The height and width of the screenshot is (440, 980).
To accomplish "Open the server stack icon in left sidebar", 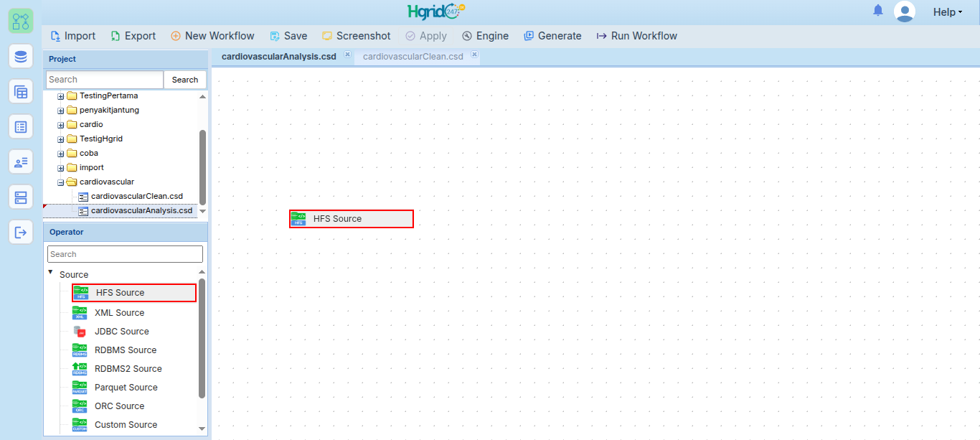I will tap(21, 197).
